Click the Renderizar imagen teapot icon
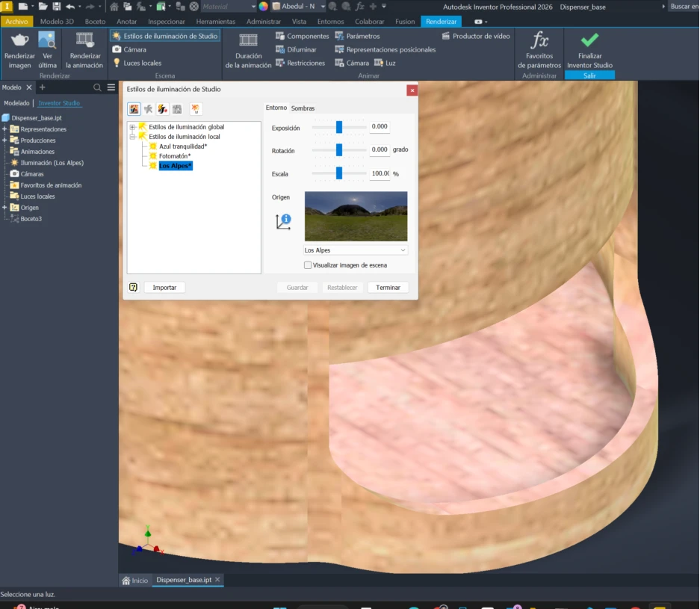Screen dimensions: 700x609 coord(19,40)
